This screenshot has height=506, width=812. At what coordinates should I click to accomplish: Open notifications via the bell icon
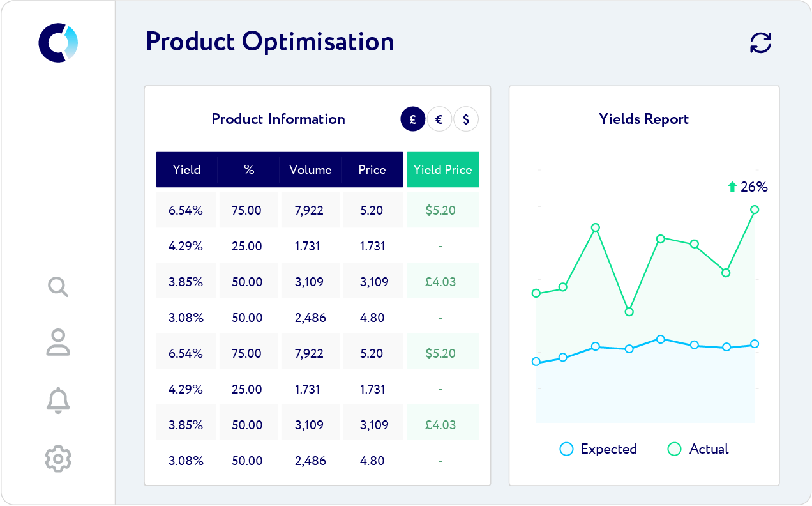tap(58, 400)
